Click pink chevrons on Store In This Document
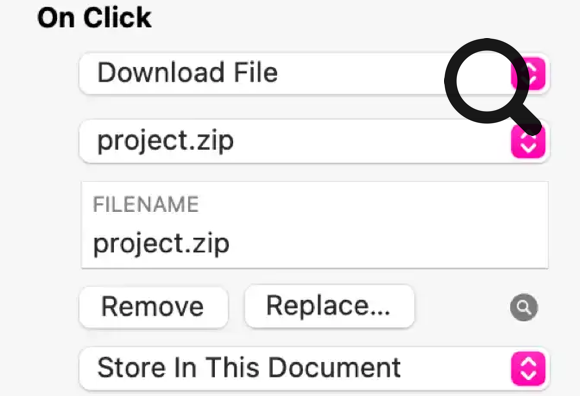The width and height of the screenshot is (580, 396). [528, 369]
